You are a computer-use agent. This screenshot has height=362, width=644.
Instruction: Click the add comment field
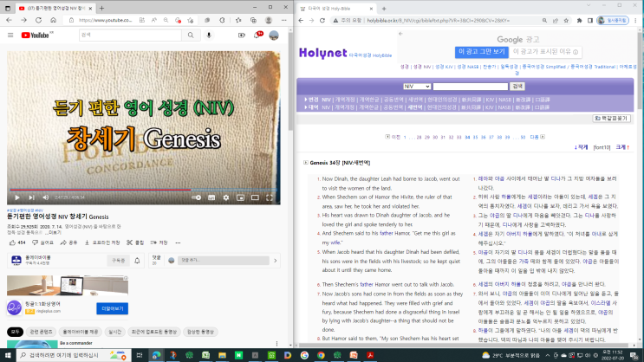(x=224, y=260)
